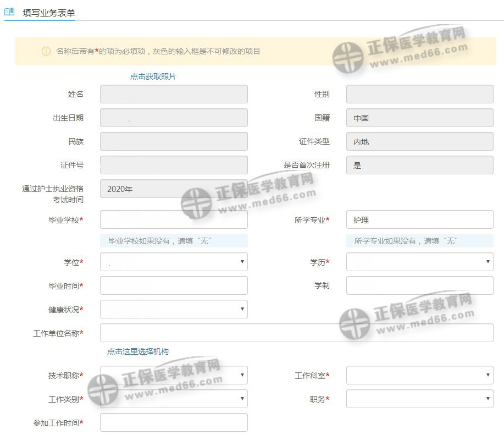The height and width of the screenshot is (440, 504).
Task: Click the disabled 姓名 field
Action: point(174,94)
